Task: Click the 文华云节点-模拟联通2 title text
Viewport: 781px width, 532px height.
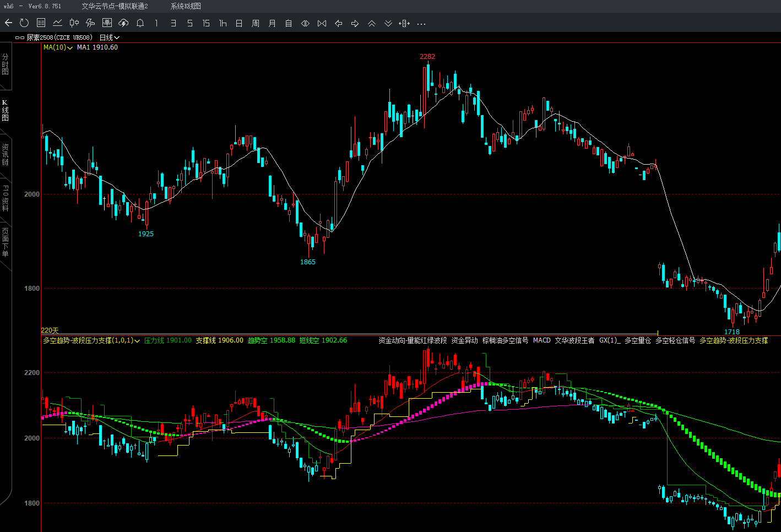Action: click(x=115, y=6)
